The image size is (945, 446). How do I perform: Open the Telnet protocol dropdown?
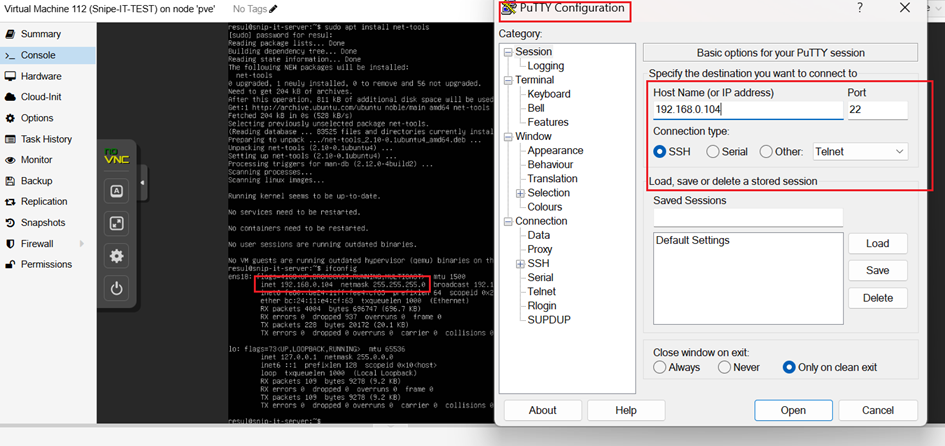[x=860, y=152]
